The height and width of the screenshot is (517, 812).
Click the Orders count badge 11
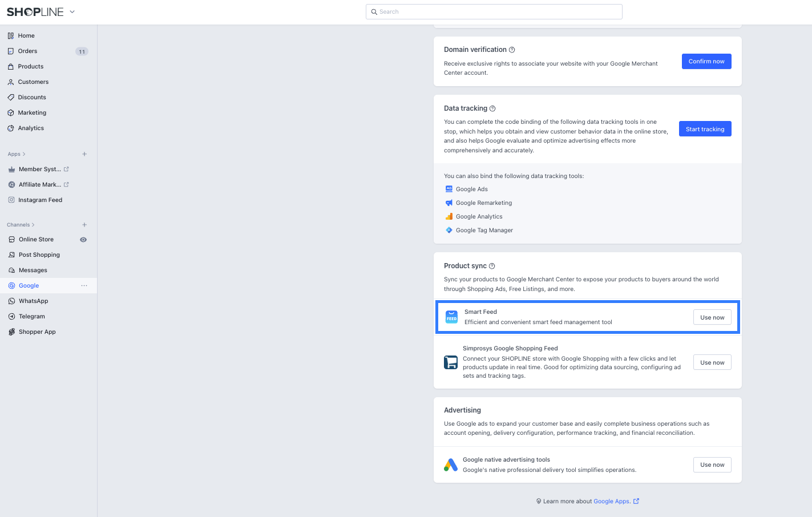coord(82,51)
